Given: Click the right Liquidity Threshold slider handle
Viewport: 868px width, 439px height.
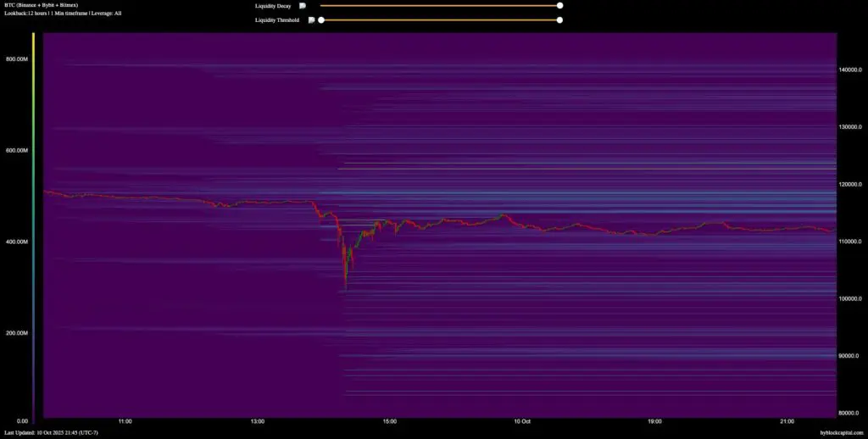Looking at the screenshot, I should pyautogui.click(x=559, y=19).
